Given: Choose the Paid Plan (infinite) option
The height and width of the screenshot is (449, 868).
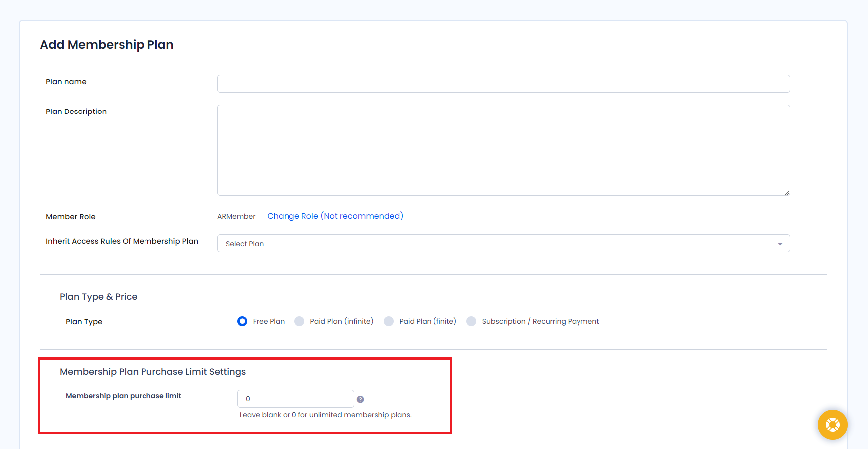Looking at the screenshot, I should click(299, 321).
